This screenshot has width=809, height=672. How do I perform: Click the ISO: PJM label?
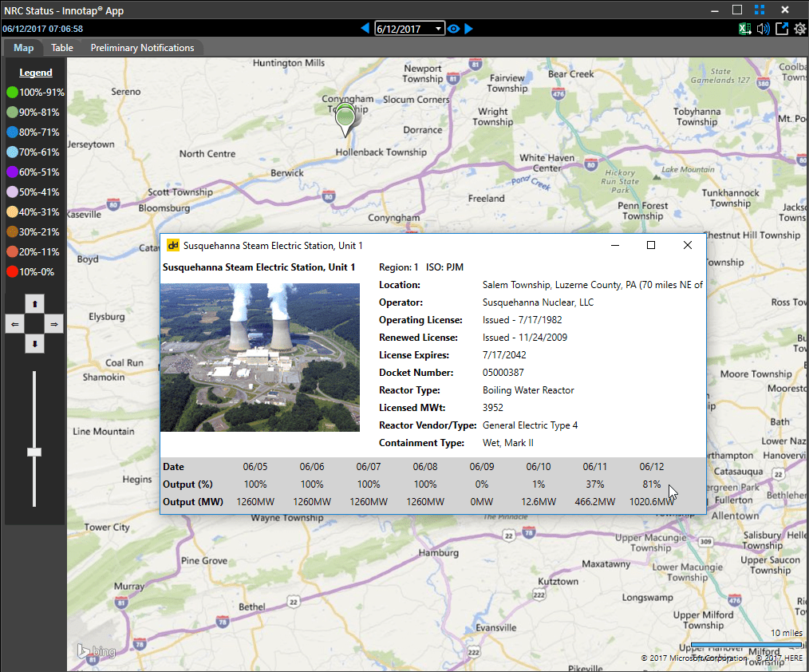(444, 267)
